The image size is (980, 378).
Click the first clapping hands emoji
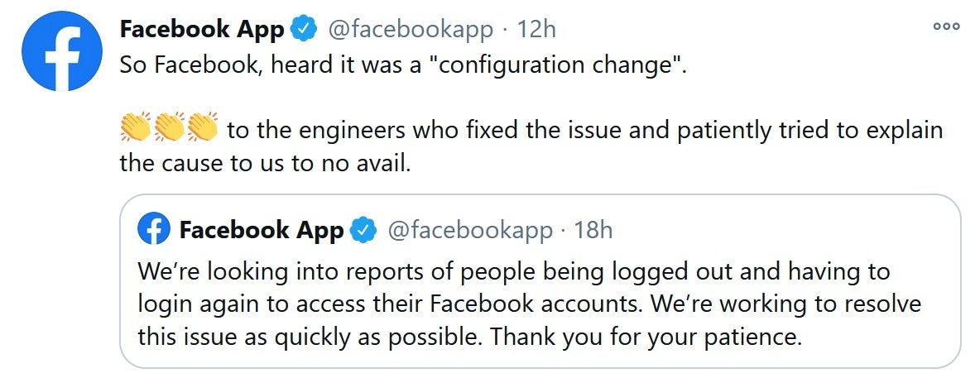[x=134, y=130]
